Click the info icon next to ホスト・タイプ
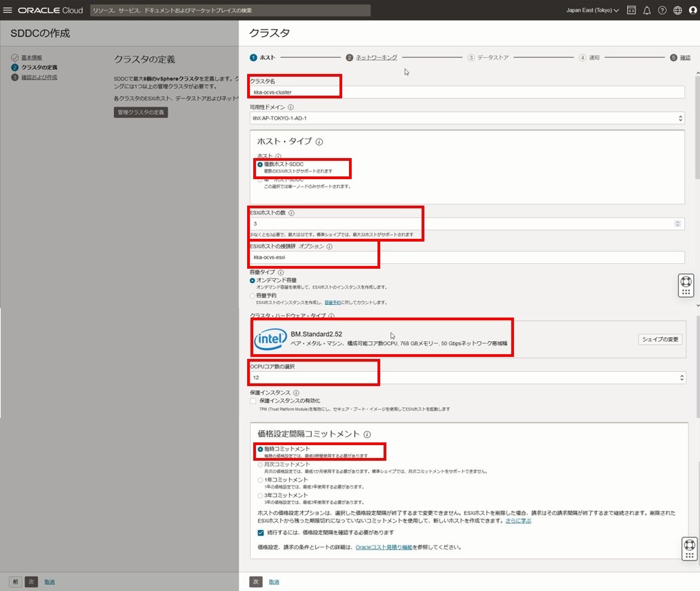The image size is (700, 591). point(319,142)
